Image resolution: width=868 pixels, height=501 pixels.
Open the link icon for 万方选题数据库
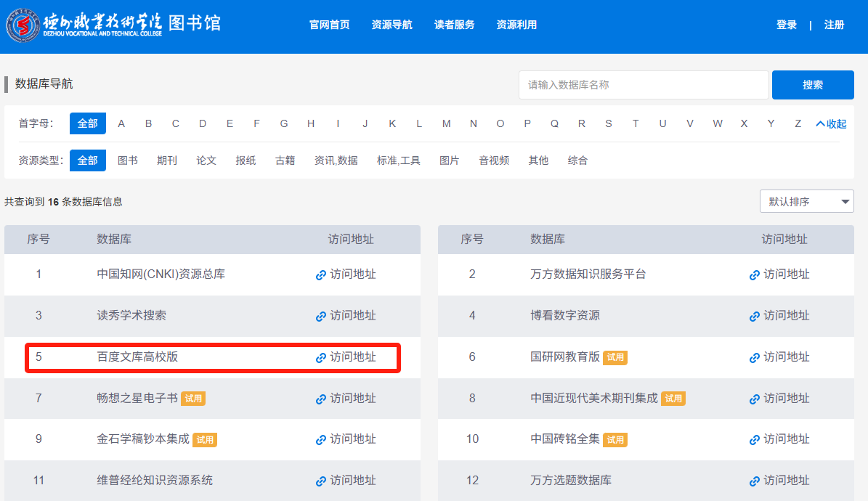point(754,481)
